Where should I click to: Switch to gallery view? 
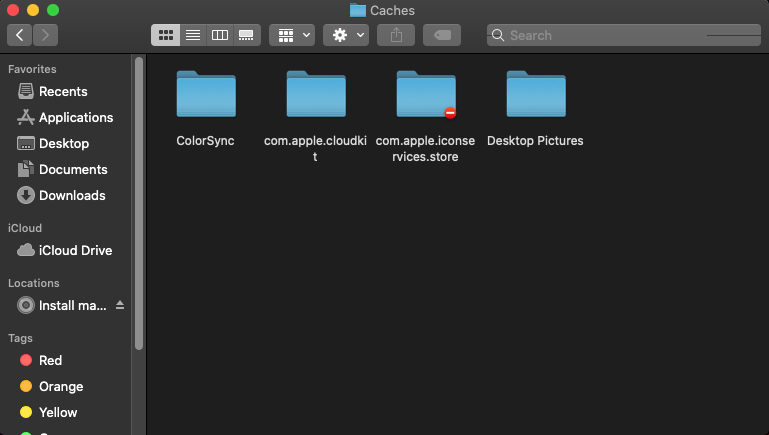pos(246,35)
